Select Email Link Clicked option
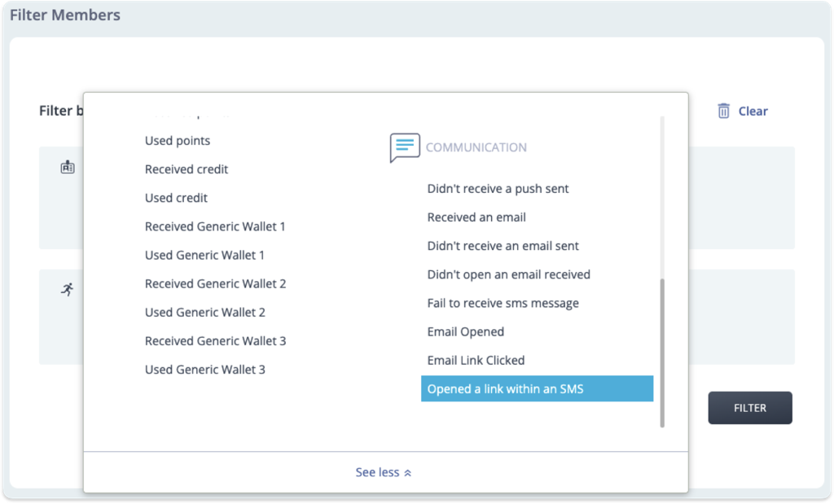The height and width of the screenshot is (504, 834). coord(476,360)
